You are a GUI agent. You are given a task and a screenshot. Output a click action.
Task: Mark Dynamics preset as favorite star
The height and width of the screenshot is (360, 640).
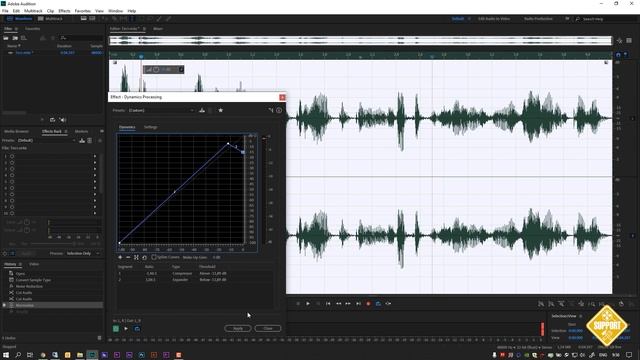pos(220,110)
